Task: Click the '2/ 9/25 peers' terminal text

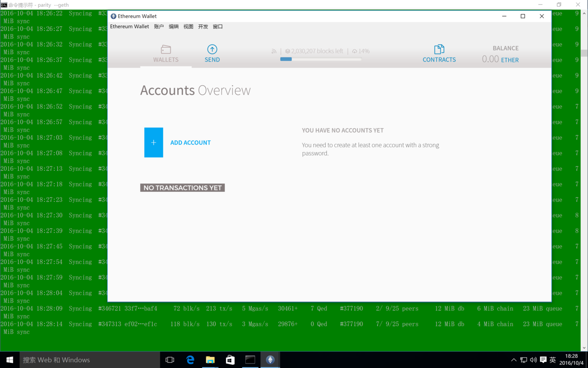Action: coord(397,309)
